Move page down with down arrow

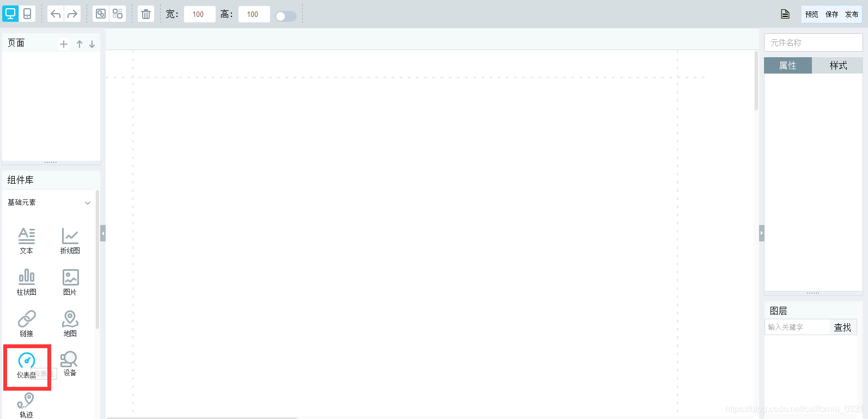tap(92, 44)
